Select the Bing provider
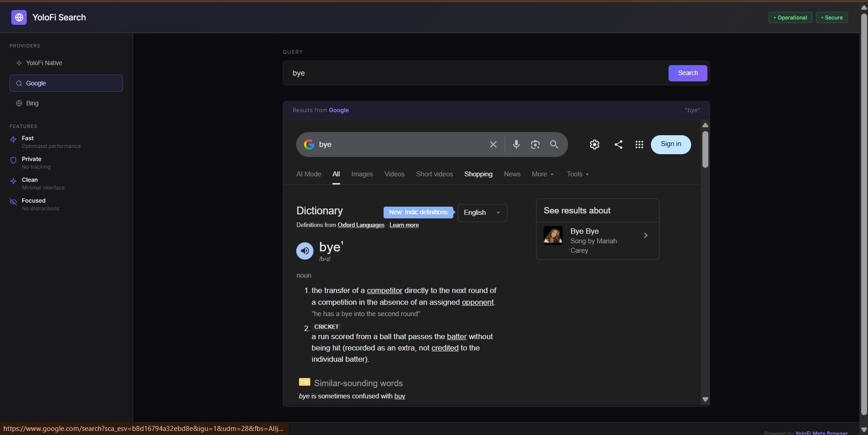 (x=66, y=103)
